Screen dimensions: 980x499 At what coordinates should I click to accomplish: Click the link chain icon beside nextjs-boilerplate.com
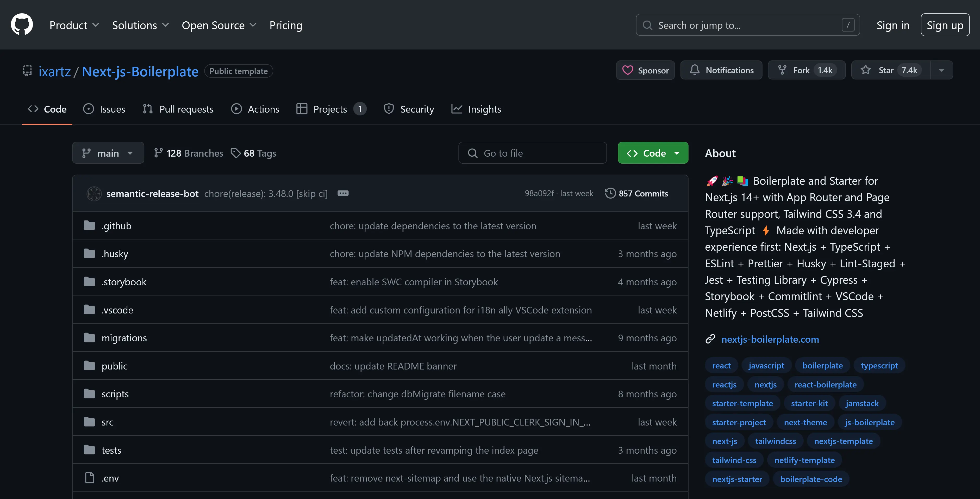[710, 339]
